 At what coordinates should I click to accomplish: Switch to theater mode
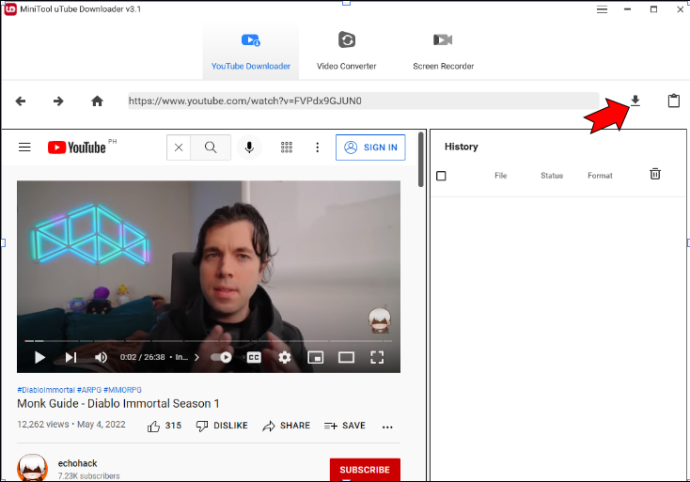pos(346,357)
